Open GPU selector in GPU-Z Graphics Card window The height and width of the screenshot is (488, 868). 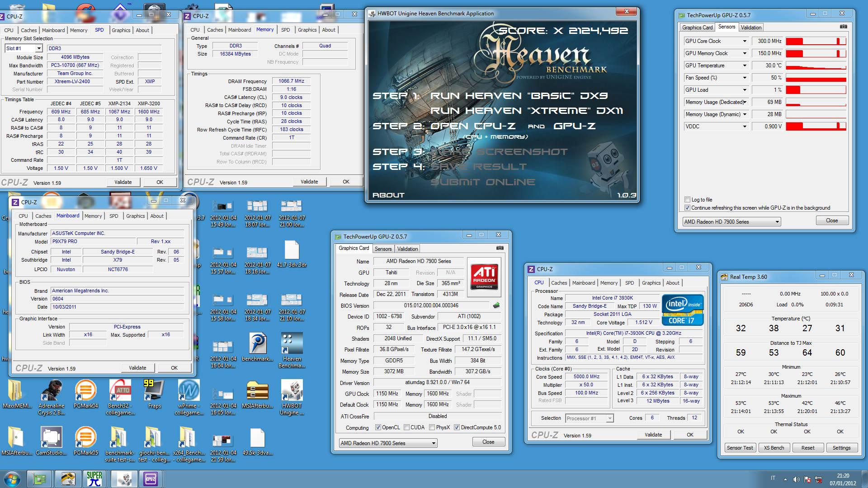click(x=388, y=443)
